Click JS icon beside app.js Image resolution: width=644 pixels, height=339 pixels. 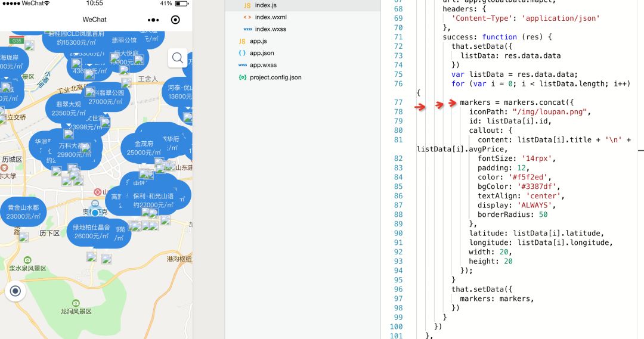click(242, 41)
